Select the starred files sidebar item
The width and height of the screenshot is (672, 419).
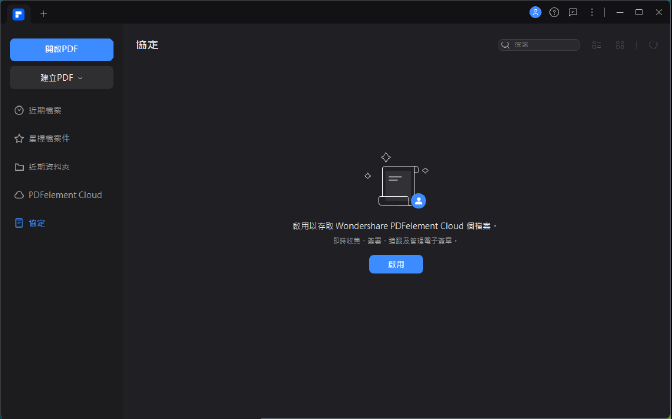coord(48,138)
